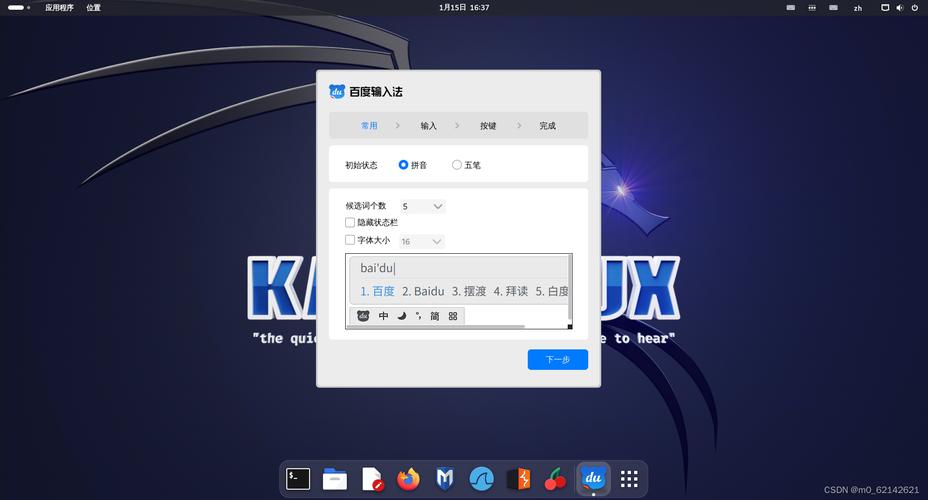Viewport: 928px width, 500px height.
Task: Click the moon half-width icon on status bar
Action: coord(402,316)
